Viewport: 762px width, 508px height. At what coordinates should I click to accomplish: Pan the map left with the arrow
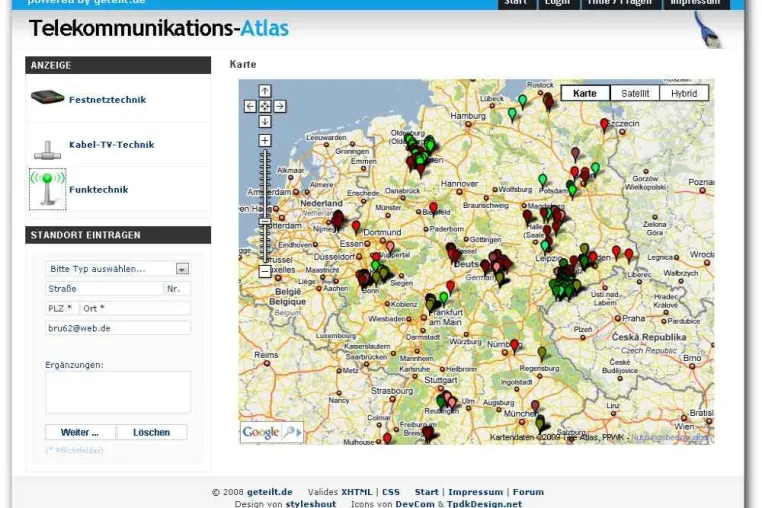coord(250,106)
